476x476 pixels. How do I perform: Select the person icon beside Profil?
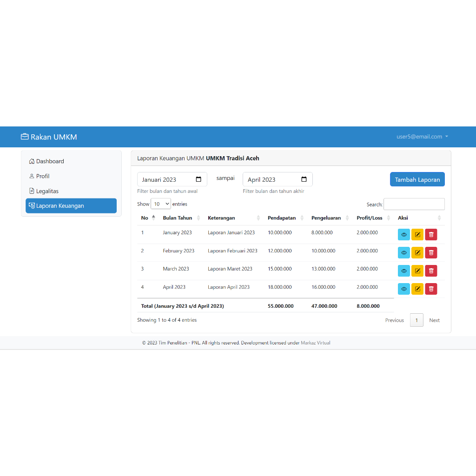pyautogui.click(x=32, y=176)
